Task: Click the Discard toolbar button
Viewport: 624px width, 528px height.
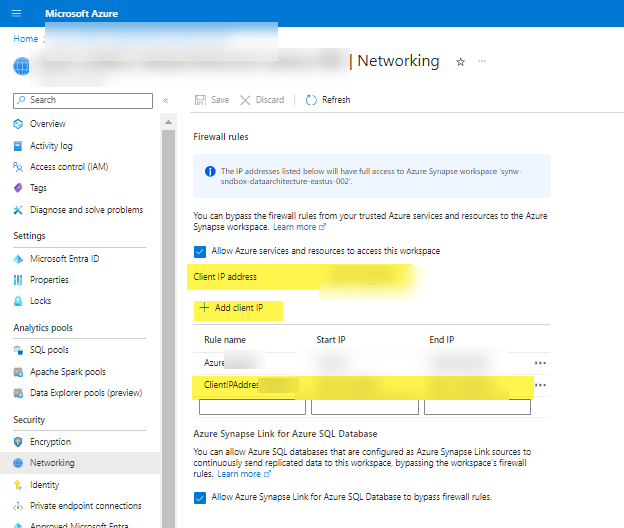Action: click(262, 100)
